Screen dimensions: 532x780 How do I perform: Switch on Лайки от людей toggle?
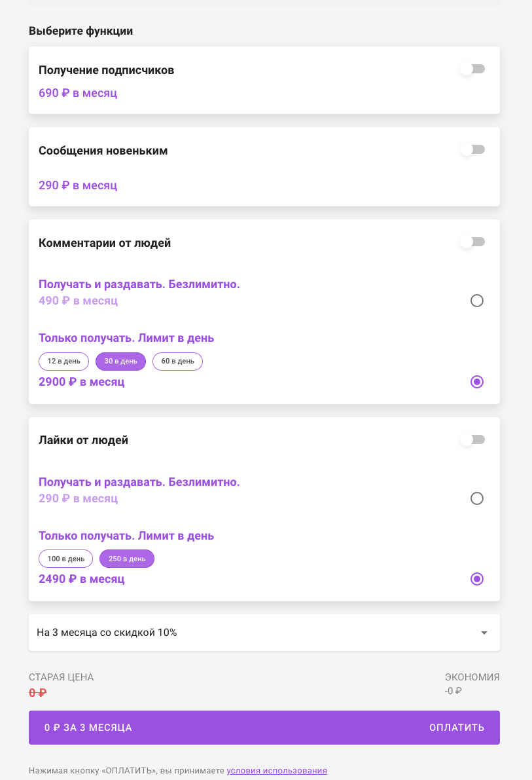472,439
